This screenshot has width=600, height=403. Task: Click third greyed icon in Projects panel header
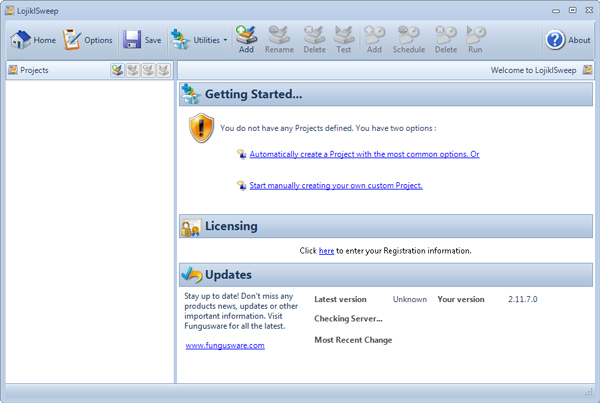pyautogui.click(x=148, y=70)
